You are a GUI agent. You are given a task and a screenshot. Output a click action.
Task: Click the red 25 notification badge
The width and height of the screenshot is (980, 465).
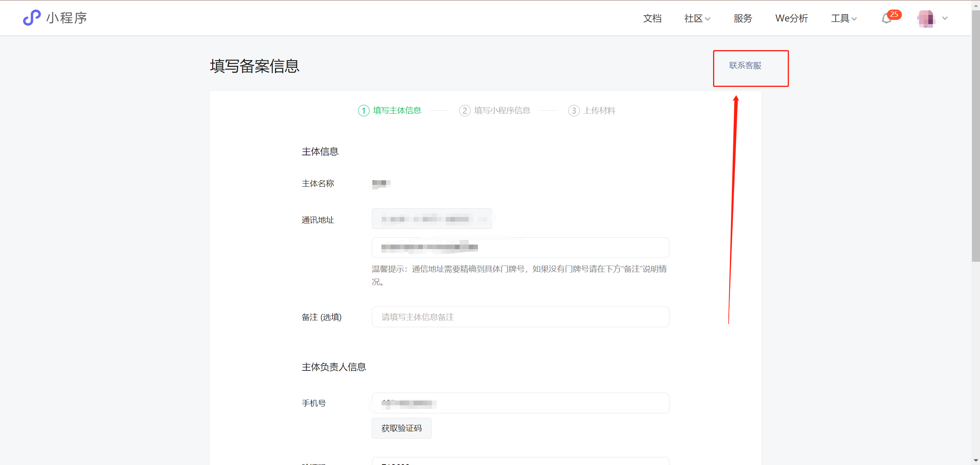(894, 14)
